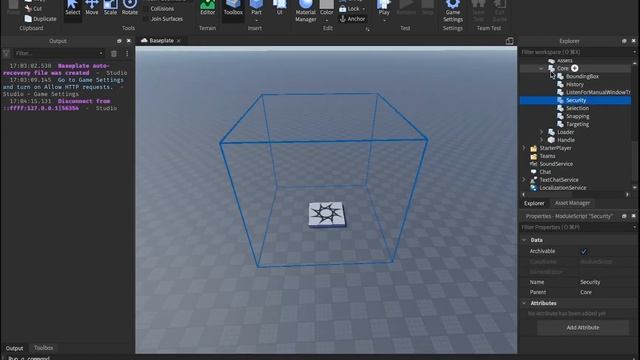The width and height of the screenshot is (640, 360).
Task: Open the Color dropdown arrow
Action: 327,20
